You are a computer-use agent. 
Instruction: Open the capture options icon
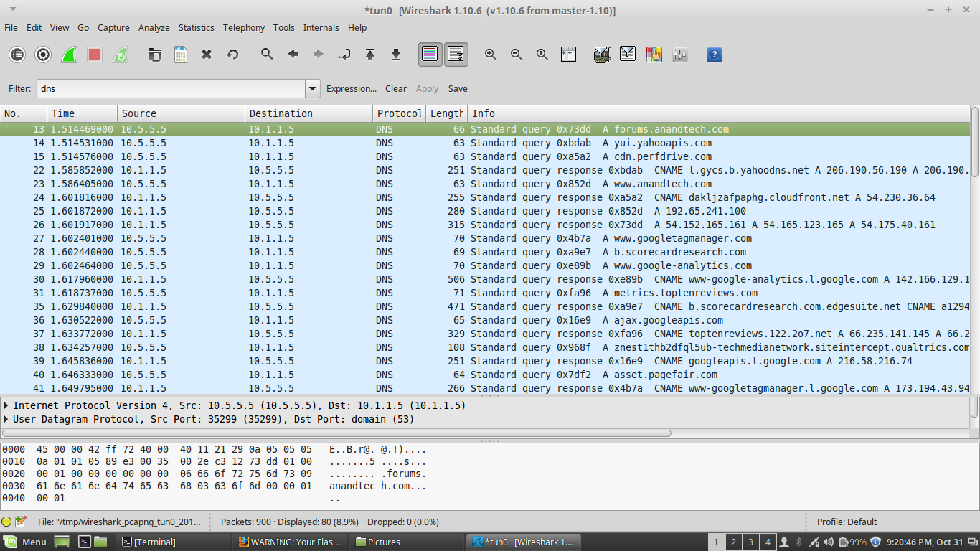point(43,55)
